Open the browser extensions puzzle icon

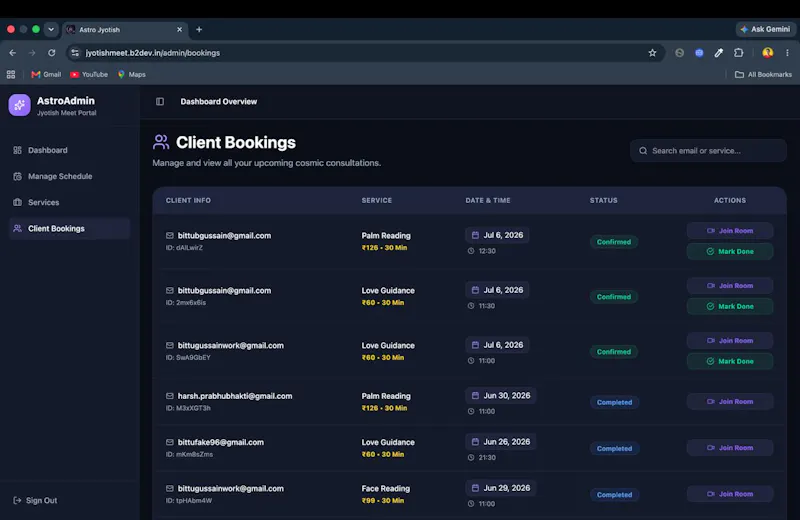(x=738, y=53)
